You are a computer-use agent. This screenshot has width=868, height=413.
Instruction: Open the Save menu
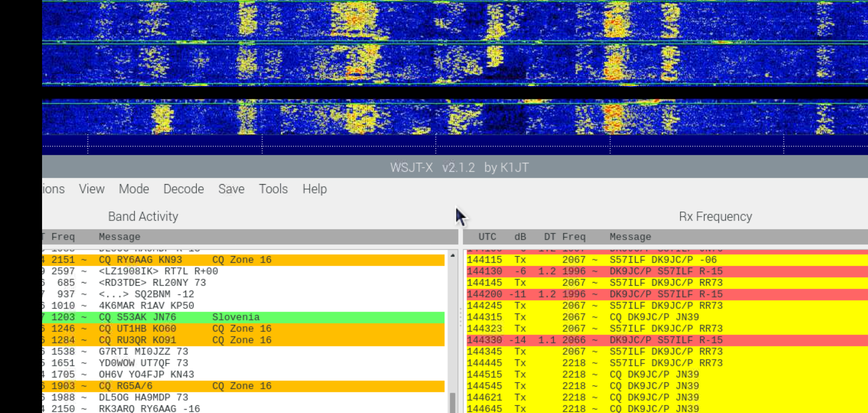(x=231, y=189)
